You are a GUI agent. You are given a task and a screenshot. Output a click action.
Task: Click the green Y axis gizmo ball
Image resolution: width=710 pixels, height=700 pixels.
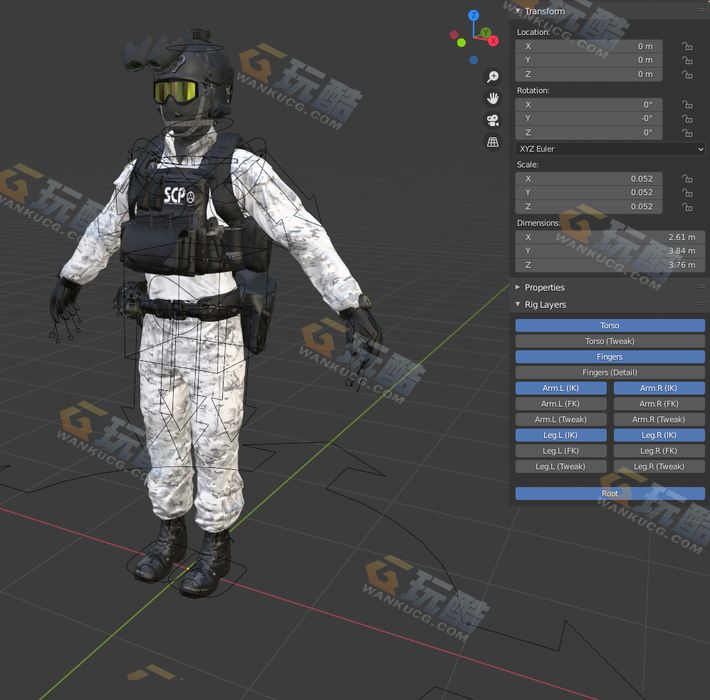(x=485, y=32)
